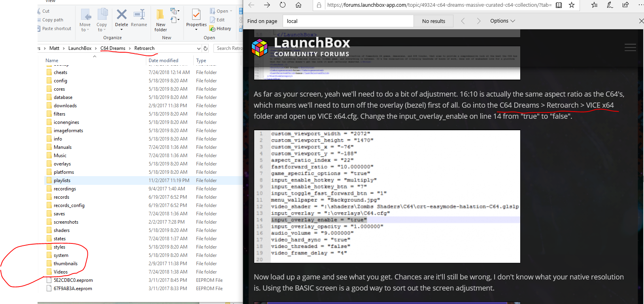
Task: Go to the browser home page
Action: 298,5
